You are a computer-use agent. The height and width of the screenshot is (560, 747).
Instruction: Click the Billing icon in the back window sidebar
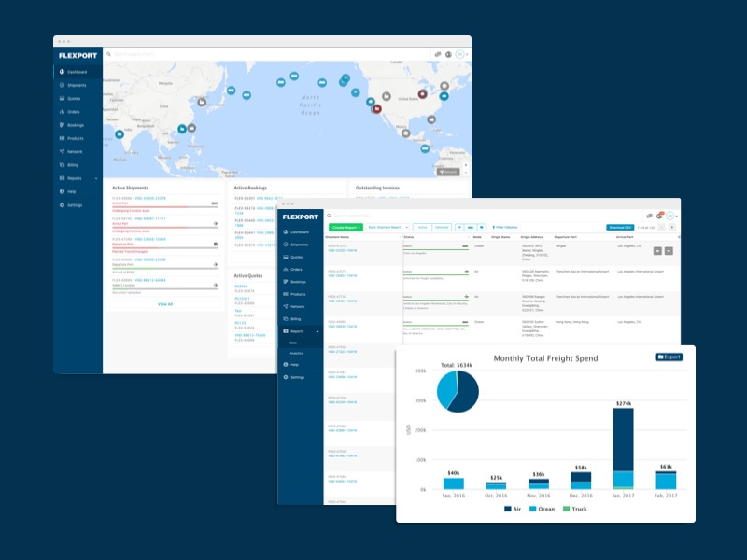(x=62, y=165)
